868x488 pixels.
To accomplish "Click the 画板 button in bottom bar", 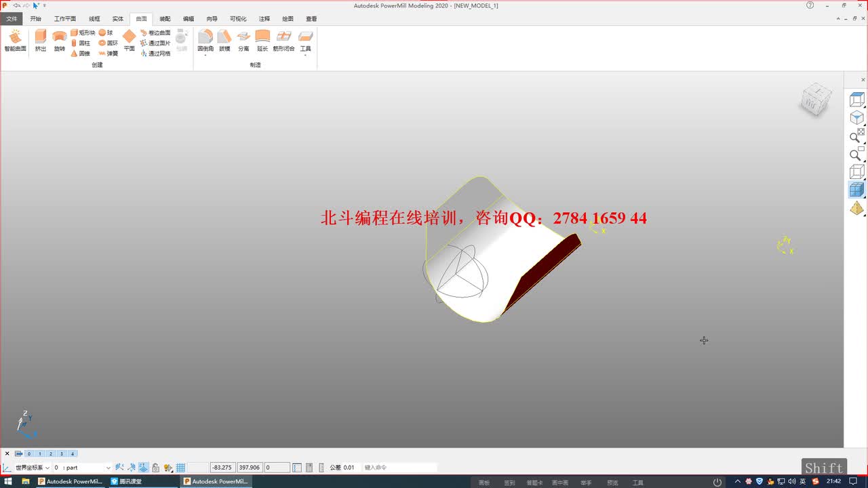I will [x=484, y=483].
